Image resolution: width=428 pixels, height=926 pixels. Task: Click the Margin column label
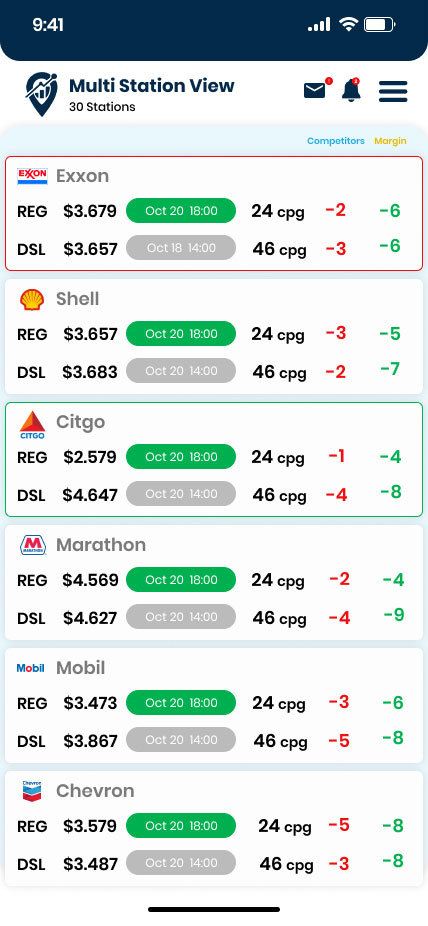click(x=390, y=141)
